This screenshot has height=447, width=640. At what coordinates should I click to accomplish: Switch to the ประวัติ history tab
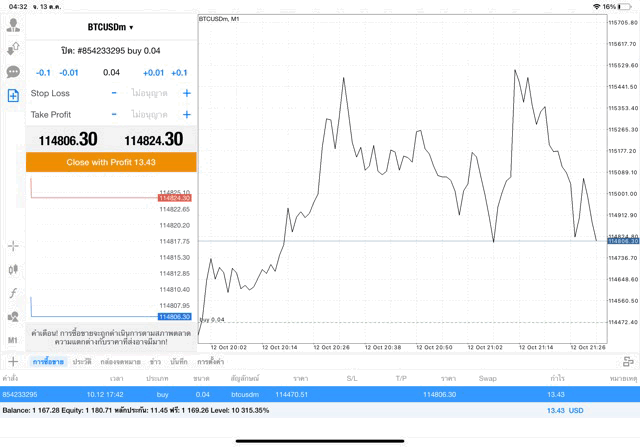(82, 361)
